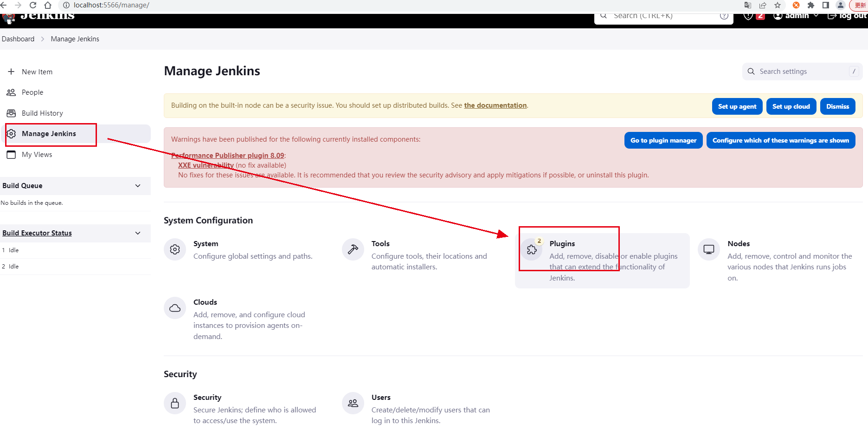Click the Build Executor Status link
The height and width of the screenshot is (431, 868).
(37, 233)
